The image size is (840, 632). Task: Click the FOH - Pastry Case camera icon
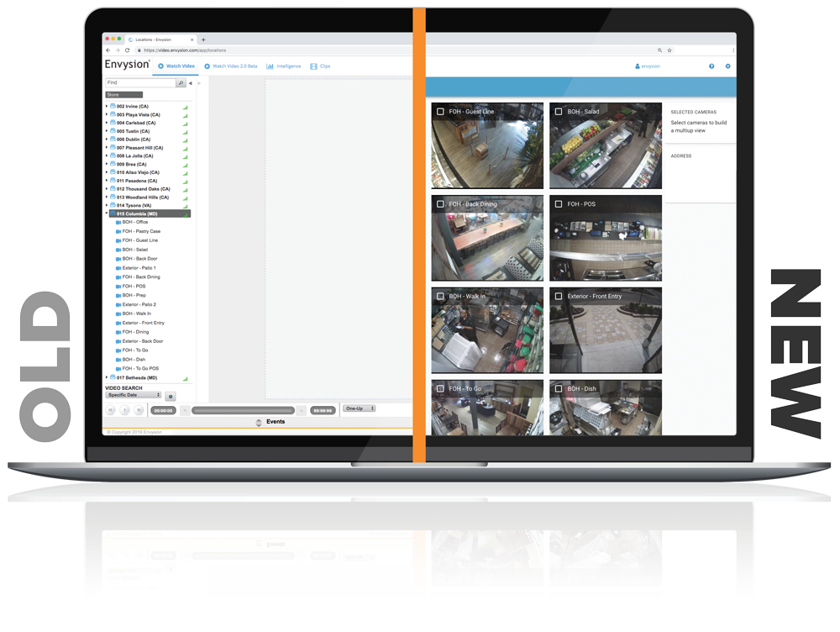[x=118, y=232]
